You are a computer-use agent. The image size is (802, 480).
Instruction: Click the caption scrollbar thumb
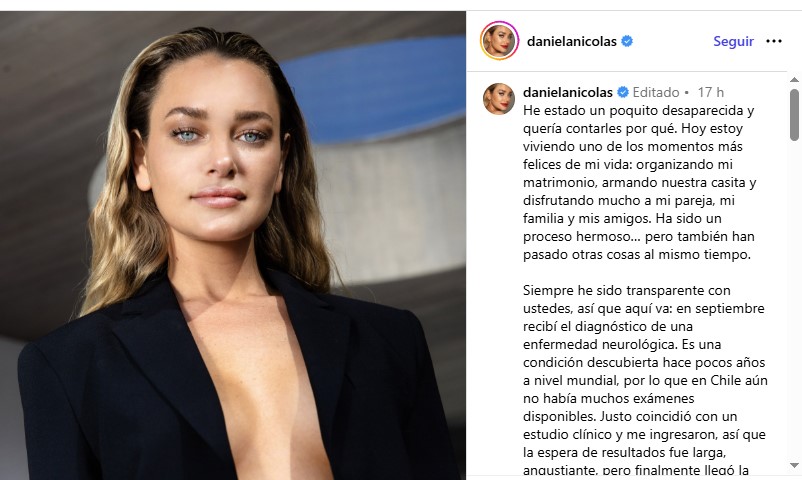pos(794,115)
